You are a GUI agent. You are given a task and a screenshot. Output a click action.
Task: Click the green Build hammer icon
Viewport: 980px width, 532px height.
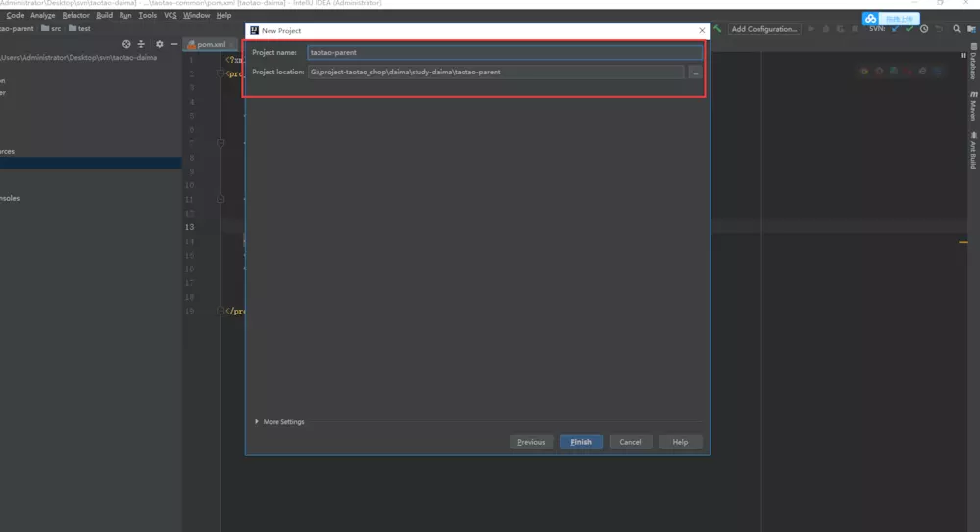(717, 29)
